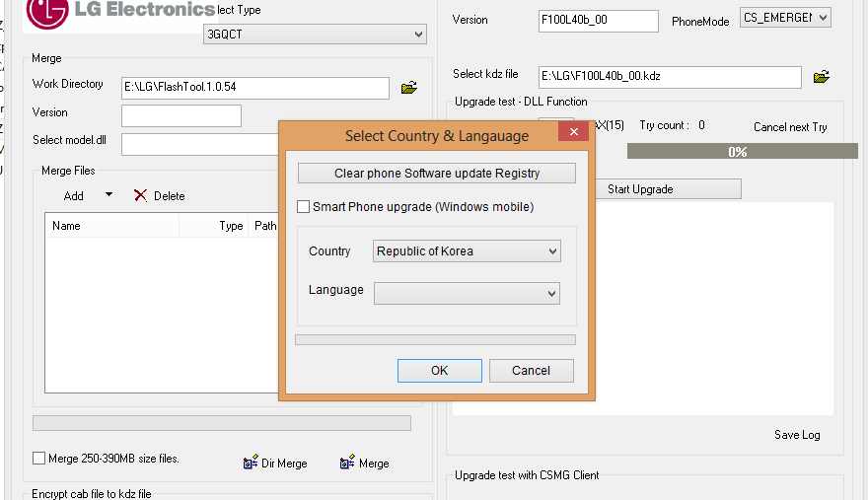
Task: Open Work Directory folder browse icon
Action: pyautogui.click(x=409, y=88)
